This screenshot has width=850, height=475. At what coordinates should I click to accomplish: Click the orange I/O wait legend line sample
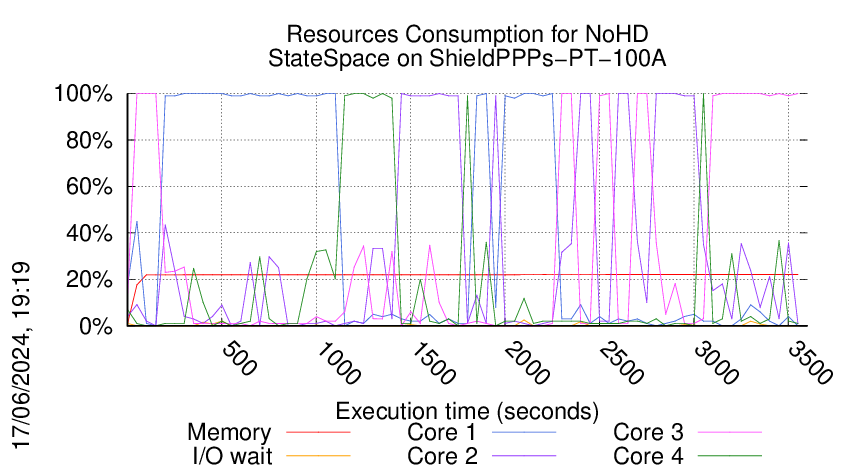tap(318, 456)
